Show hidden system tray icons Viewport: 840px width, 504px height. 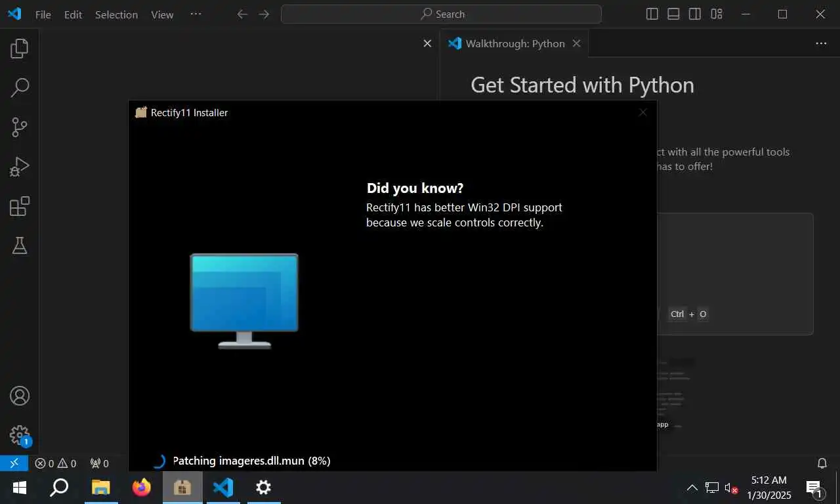pos(692,488)
